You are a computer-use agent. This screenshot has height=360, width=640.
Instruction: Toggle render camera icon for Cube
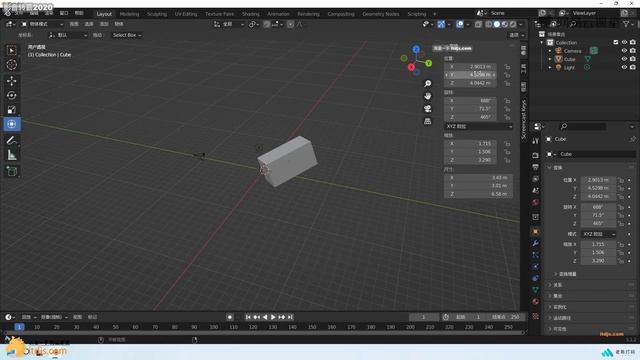[633, 59]
